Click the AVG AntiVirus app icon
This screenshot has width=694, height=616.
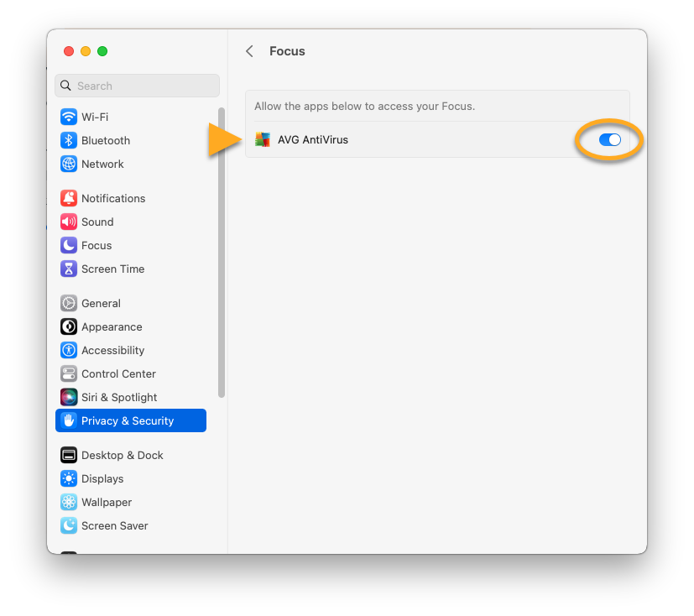click(263, 140)
